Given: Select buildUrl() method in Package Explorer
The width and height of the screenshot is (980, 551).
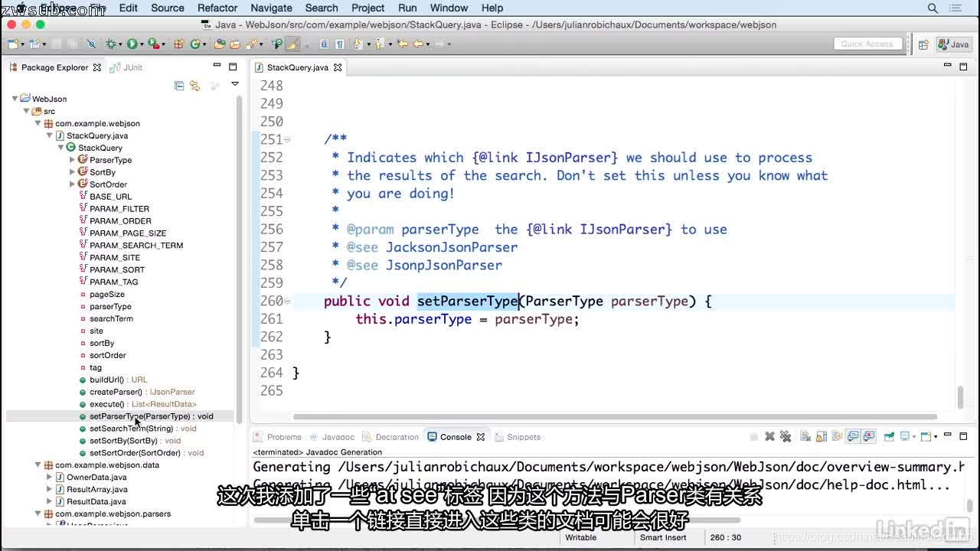Looking at the screenshot, I should 118,380.
